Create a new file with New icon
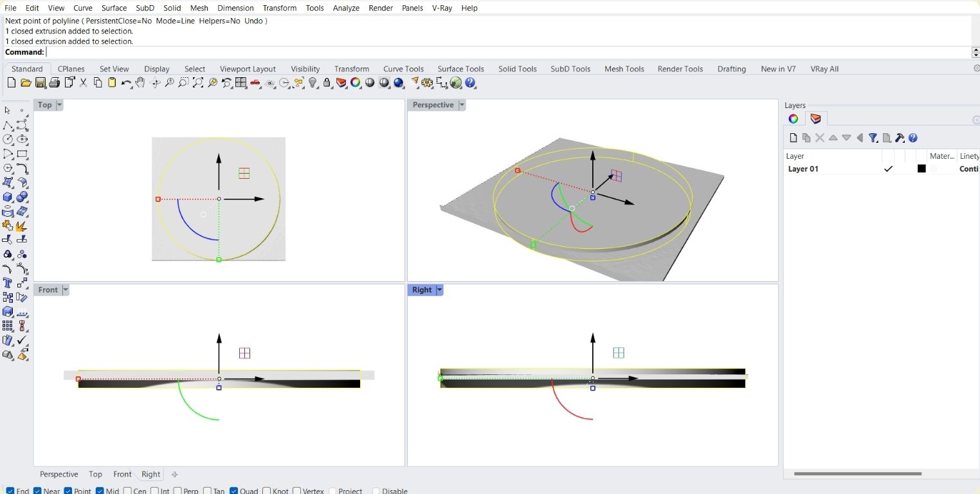 (x=12, y=83)
